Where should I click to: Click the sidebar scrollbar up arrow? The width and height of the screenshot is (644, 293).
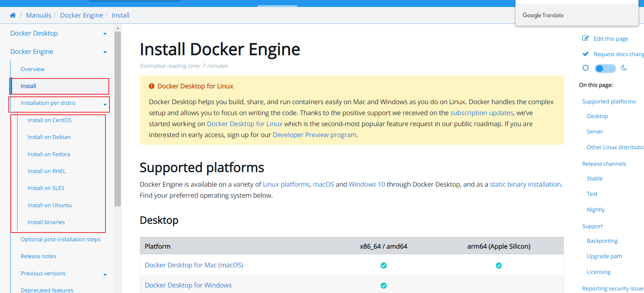(x=118, y=28)
